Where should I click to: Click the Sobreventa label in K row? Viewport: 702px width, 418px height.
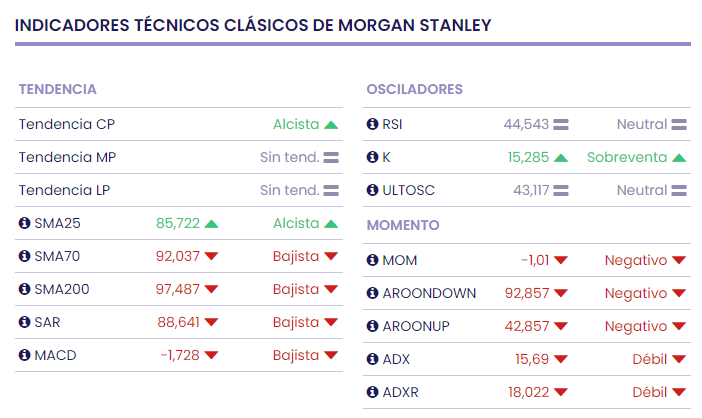[627, 158]
